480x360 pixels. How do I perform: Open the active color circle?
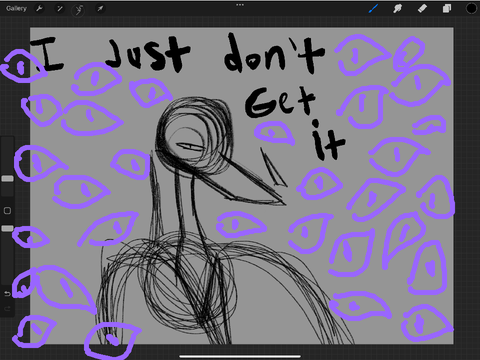pyautogui.click(x=471, y=8)
